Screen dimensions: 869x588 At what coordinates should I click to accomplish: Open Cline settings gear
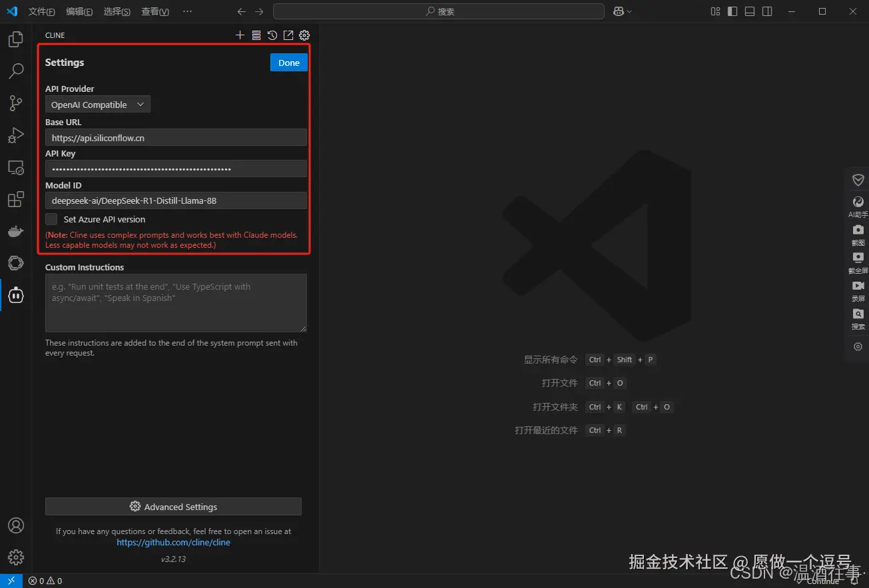[304, 35]
